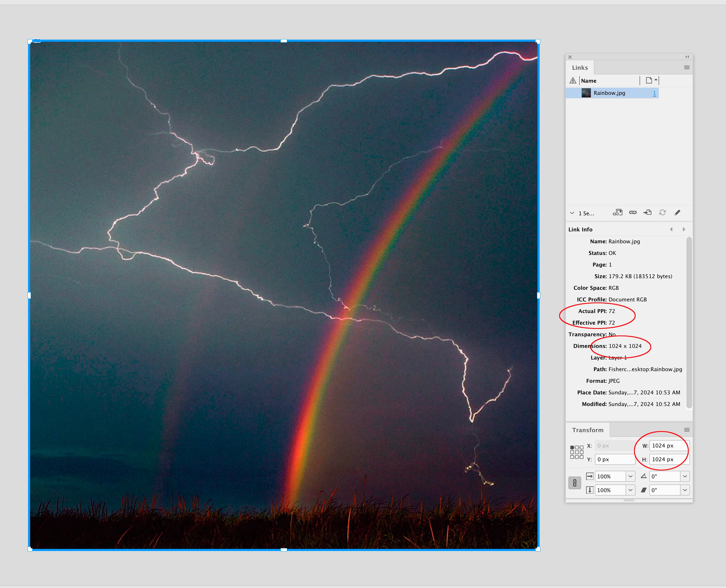The height and width of the screenshot is (588, 726).
Task: Click the page 1 link for Rainbow.jpg
Action: pyautogui.click(x=655, y=93)
